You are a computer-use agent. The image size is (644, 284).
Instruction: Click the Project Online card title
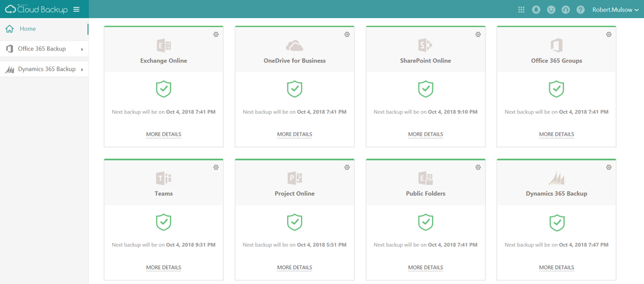(x=295, y=194)
